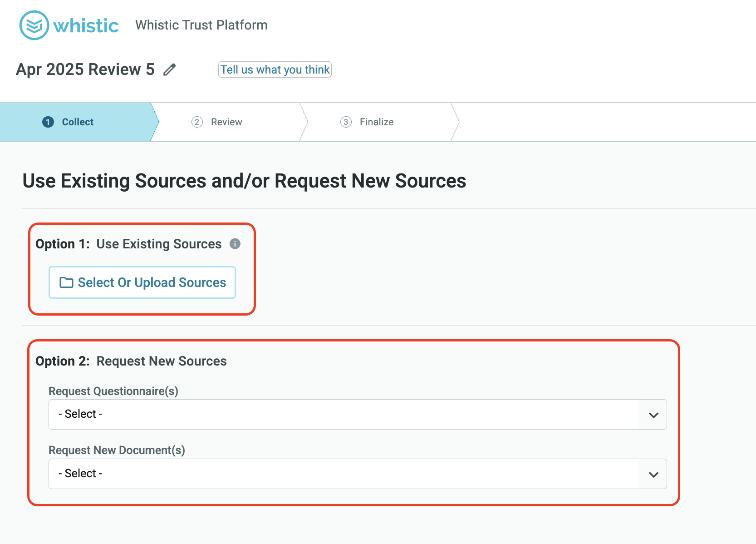This screenshot has width=756, height=544.
Task: Click 'Use Existing Sources and/or Request New Sources' heading
Action: coord(244,181)
